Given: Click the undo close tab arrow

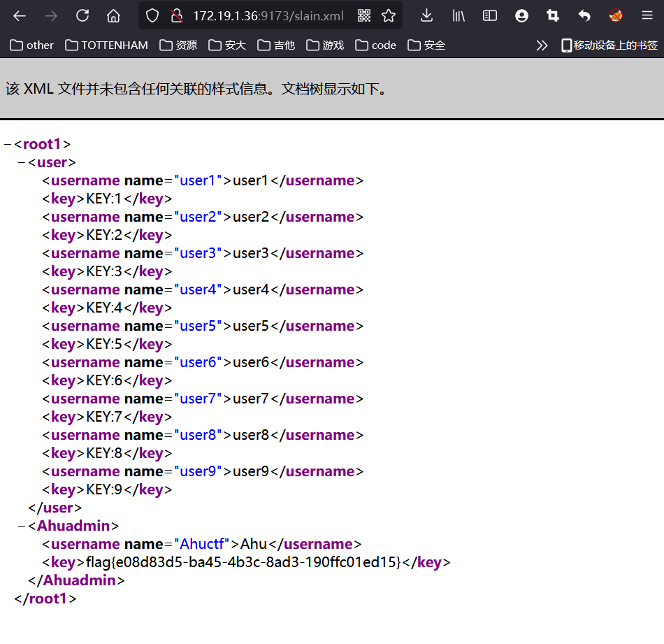Looking at the screenshot, I should tap(584, 16).
